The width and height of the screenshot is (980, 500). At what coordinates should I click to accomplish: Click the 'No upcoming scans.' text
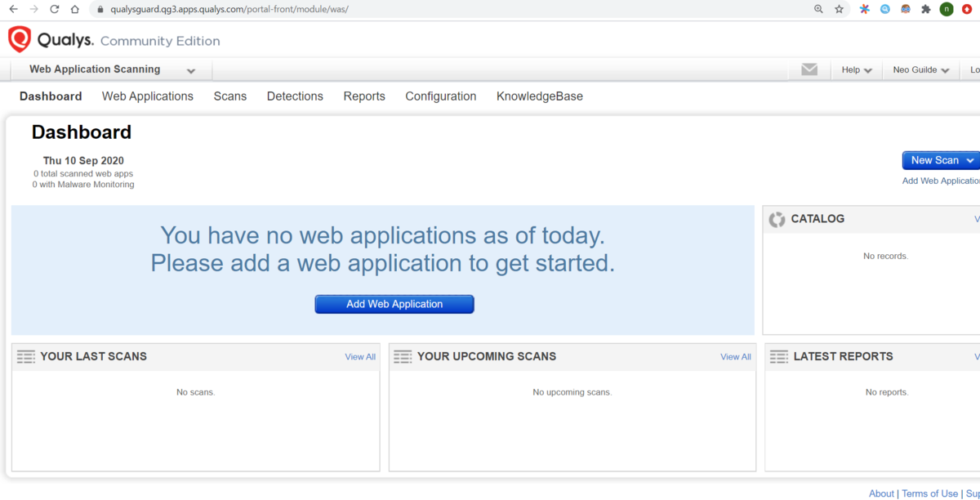[572, 392]
